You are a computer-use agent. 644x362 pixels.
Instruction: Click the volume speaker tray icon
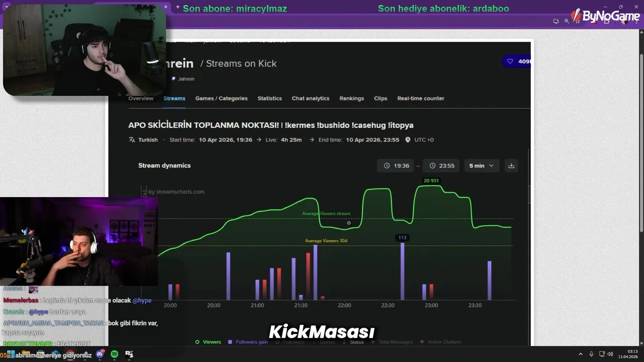(x=610, y=354)
